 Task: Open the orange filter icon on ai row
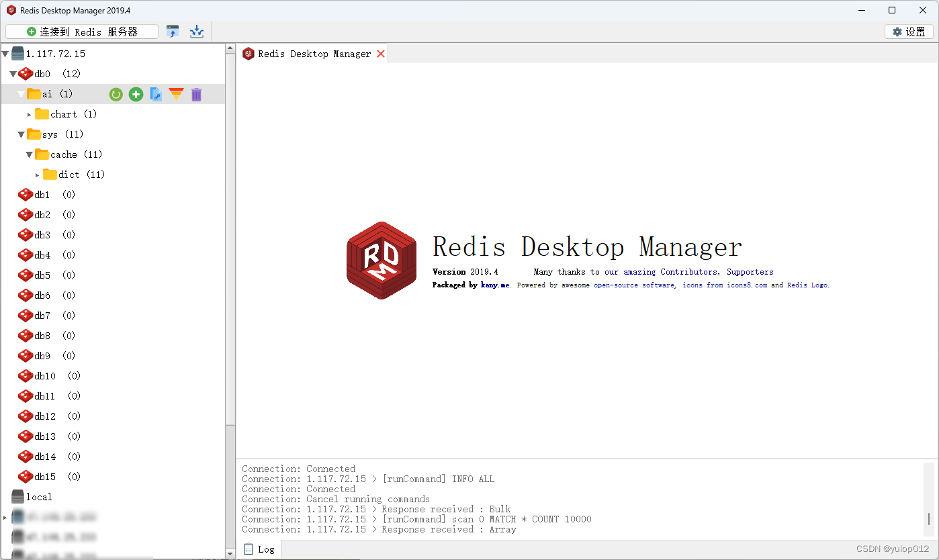(176, 95)
